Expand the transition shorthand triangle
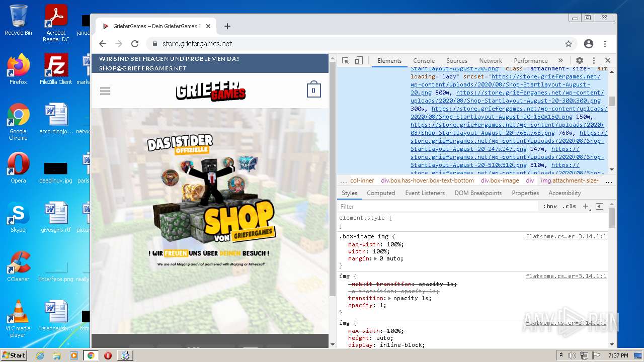This screenshot has height=362, width=644. point(389,299)
